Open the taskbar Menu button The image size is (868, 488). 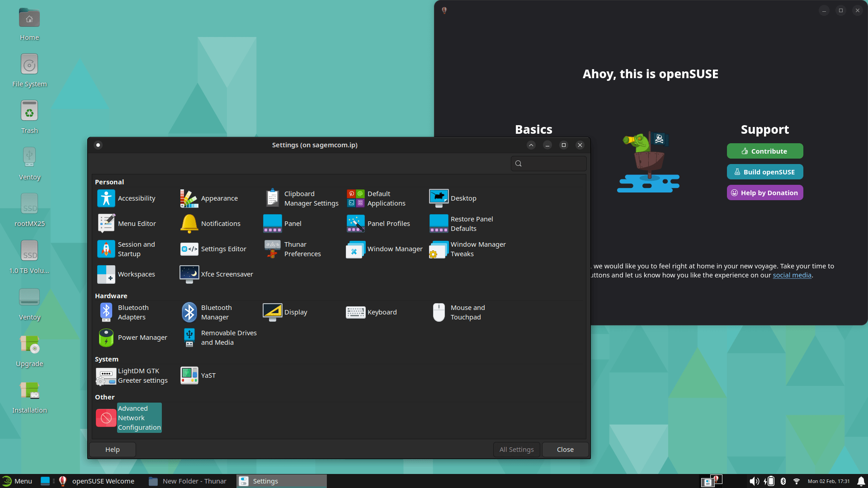tap(18, 481)
